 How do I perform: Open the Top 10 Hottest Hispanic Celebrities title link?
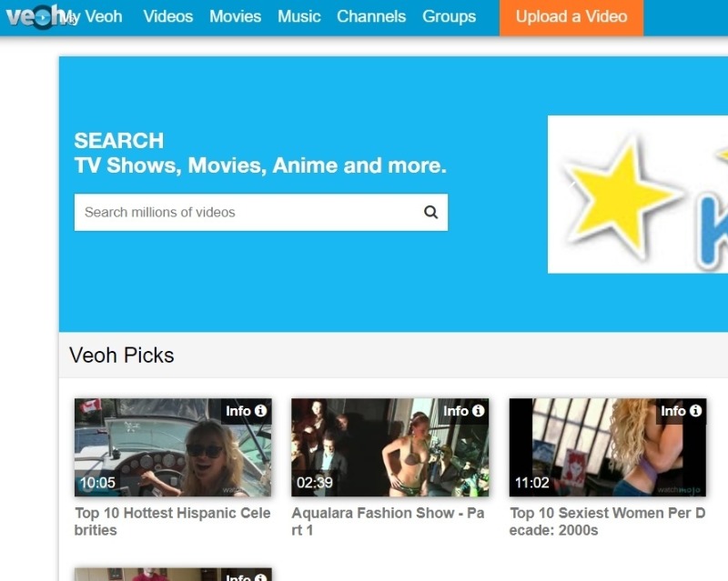pos(172,521)
